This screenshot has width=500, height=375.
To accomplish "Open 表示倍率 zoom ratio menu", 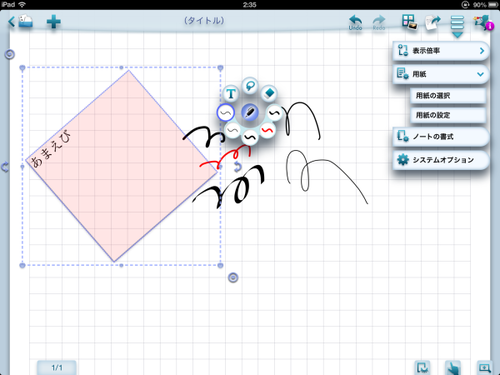I will click(441, 51).
